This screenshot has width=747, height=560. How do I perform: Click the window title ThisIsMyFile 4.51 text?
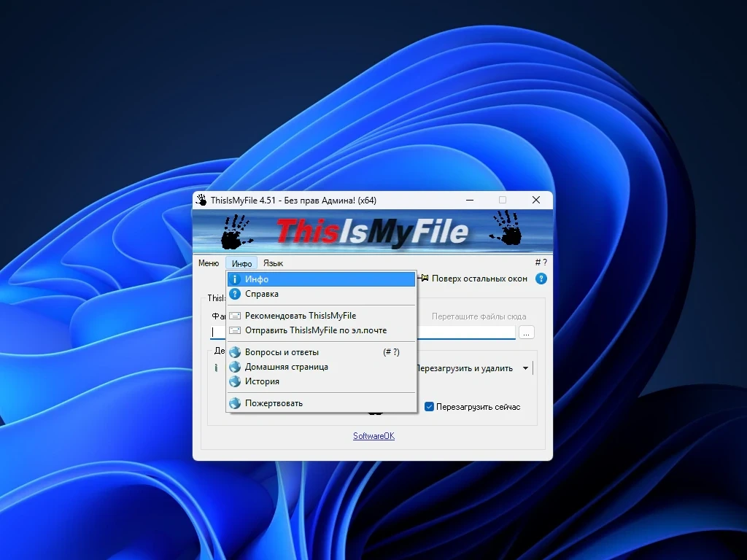(293, 201)
